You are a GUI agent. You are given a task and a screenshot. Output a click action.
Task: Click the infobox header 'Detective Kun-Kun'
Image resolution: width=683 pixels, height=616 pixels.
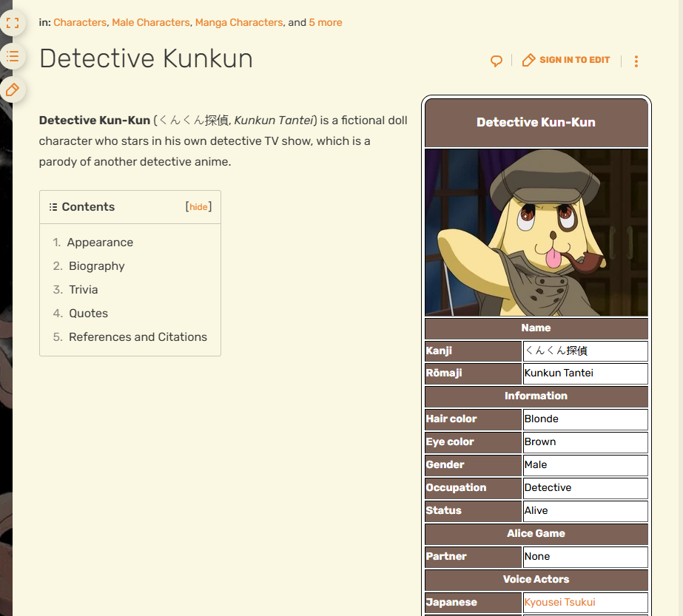tap(536, 122)
